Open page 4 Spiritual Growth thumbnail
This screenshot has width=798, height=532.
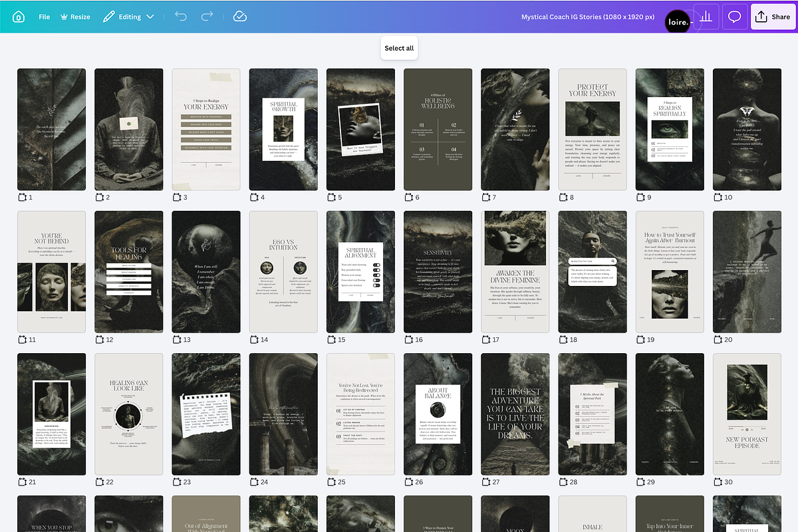click(283, 129)
